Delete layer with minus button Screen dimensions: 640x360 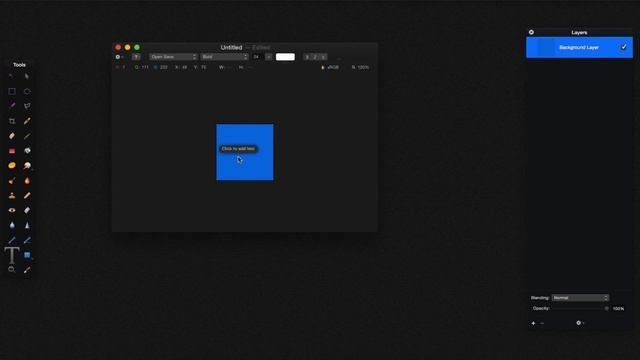coord(542,323)
